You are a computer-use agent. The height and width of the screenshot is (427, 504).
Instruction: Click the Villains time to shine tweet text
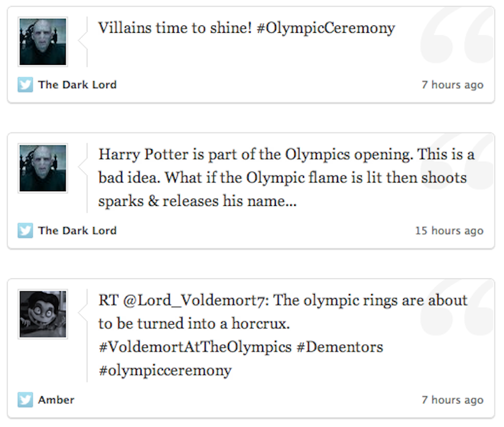(x=247, y=28)
